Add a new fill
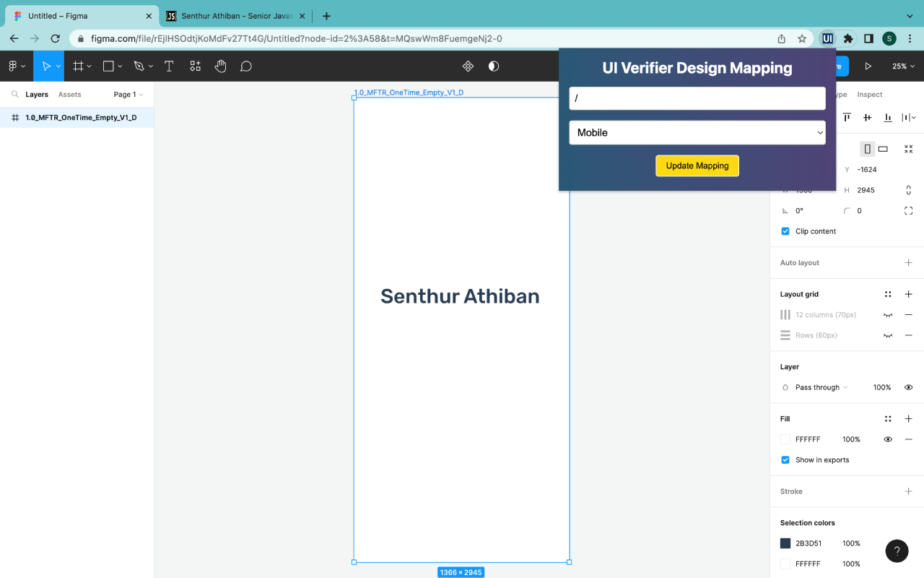The height and width of the screenshot is (578, 924). coord(909,418)
